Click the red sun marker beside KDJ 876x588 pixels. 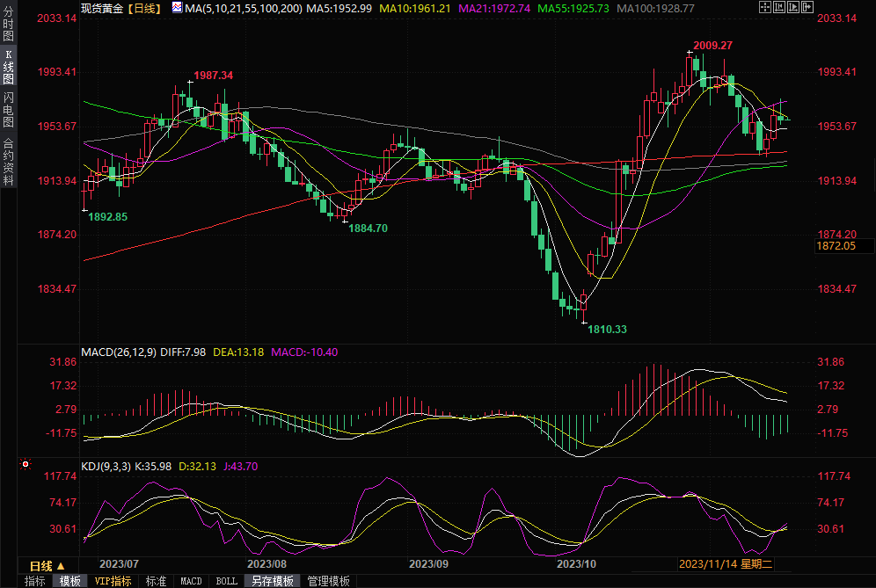coord(25,463)
